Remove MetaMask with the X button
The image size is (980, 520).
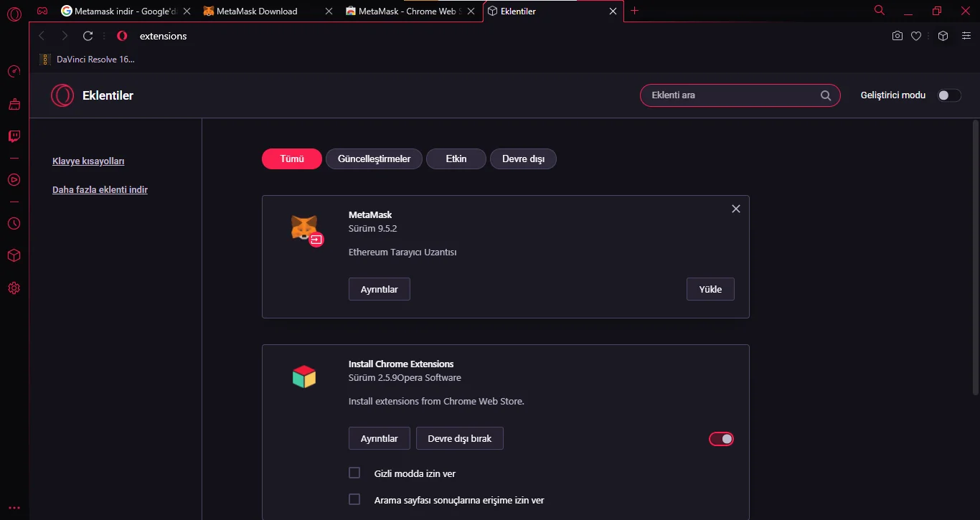pyautogui.click(x=735, y=209)
